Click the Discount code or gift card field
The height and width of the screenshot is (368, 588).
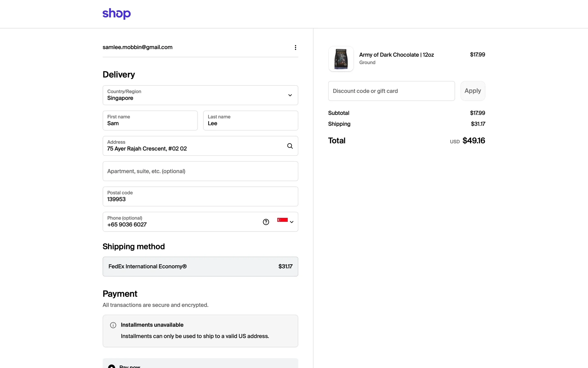click(x=391, y=91)
